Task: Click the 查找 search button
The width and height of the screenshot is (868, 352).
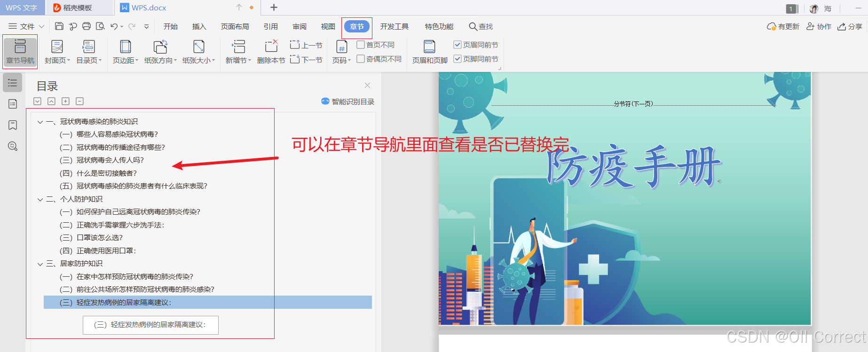Action: [481, 26]
